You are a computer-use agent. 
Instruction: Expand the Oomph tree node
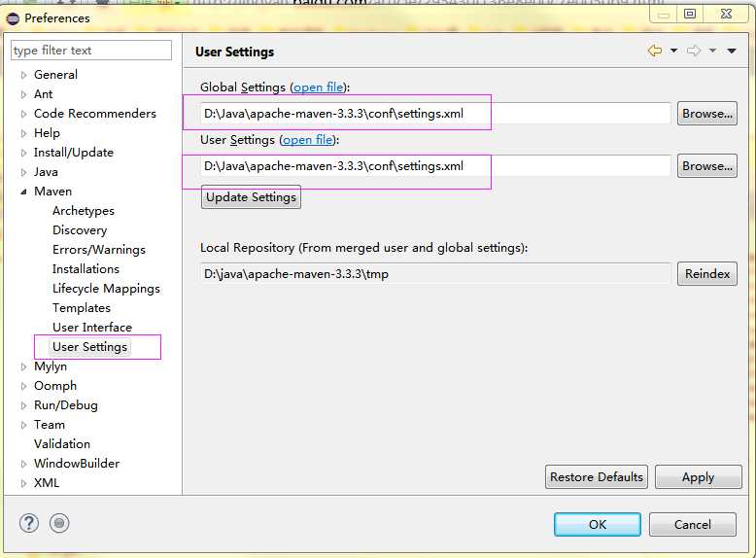point(23,386)
